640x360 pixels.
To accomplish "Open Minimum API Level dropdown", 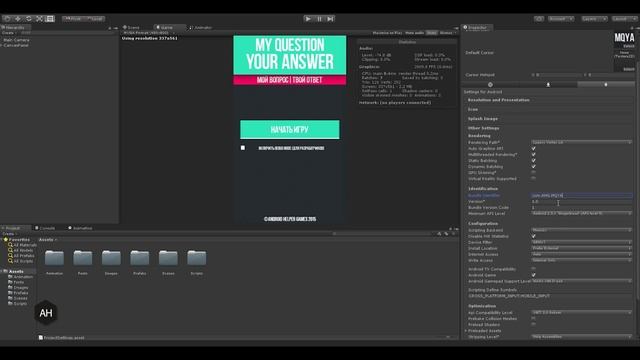I will pos(582,213).
